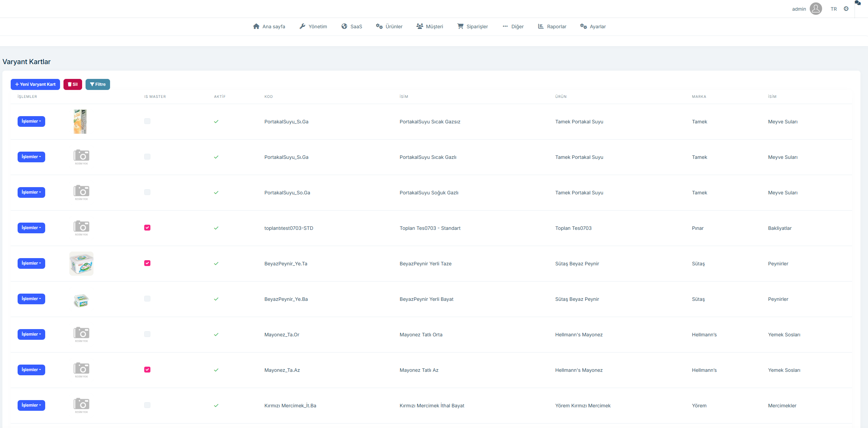This screenshot has width=868, height=428.
Task: Switch language via the TR link
Action: pos(834,9)
